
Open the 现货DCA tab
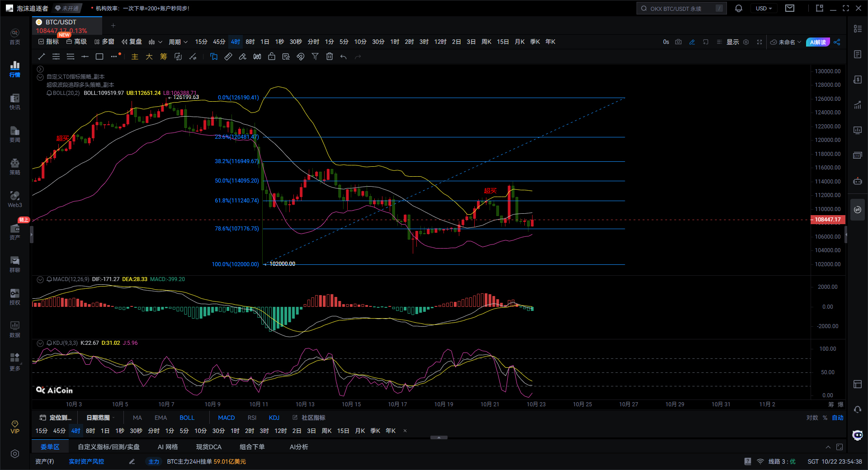(208, 447)
